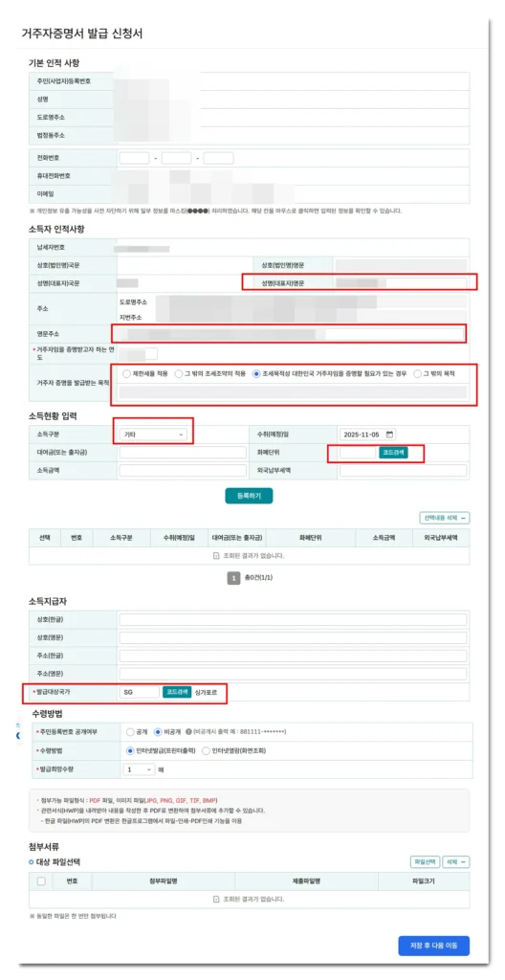Open the 발급희망수량 quantity dropdown
The height and width of the screenshot is (980, 505).
[x=140, y=770]
